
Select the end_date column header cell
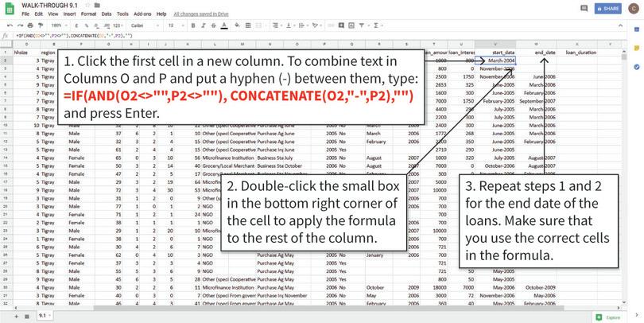537,53
